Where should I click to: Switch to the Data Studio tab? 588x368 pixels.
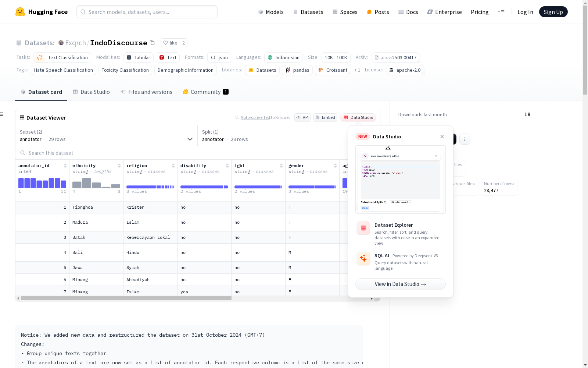pos(91,92)
